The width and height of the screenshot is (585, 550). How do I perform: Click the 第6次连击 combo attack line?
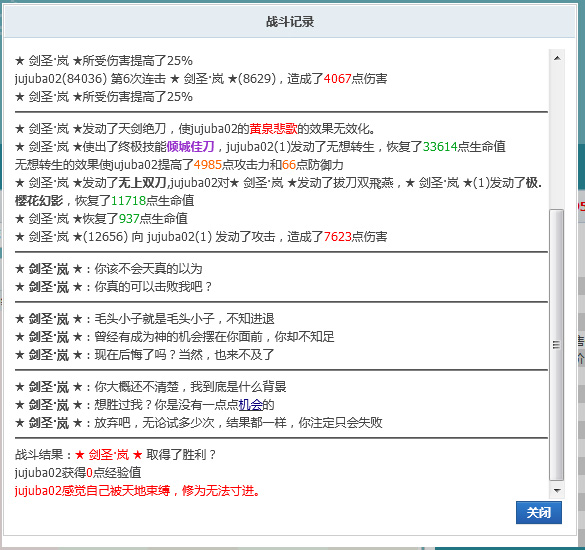coord(201,79)
